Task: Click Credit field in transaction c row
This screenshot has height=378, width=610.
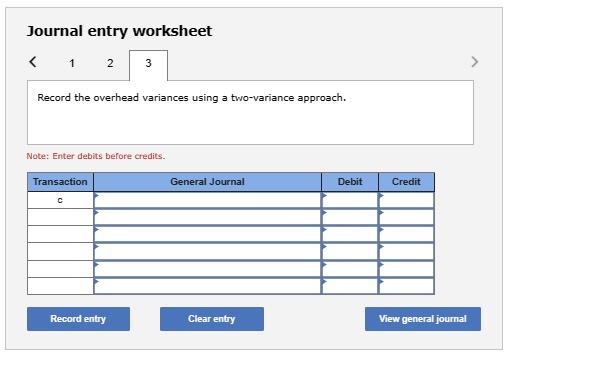Action: click(x=406, y=200)
